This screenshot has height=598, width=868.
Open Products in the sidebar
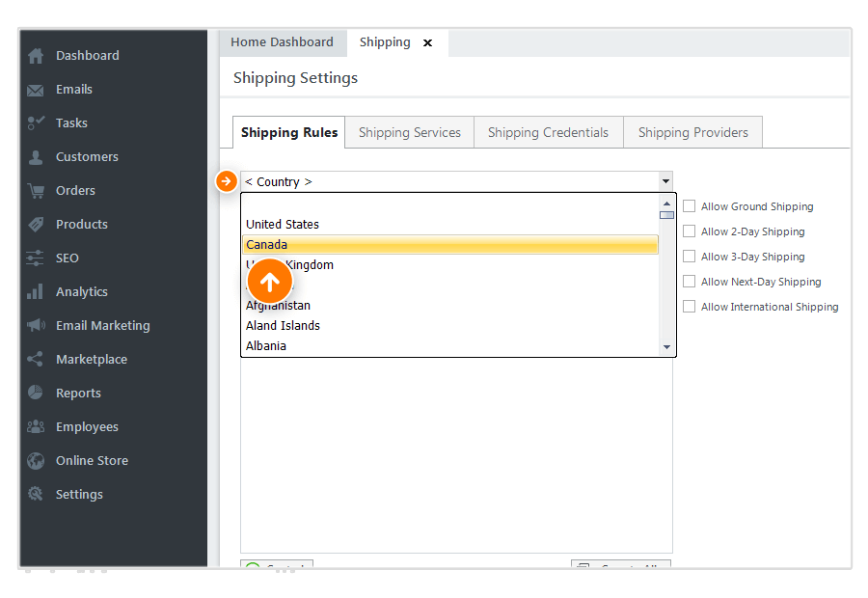pos(82,225)
